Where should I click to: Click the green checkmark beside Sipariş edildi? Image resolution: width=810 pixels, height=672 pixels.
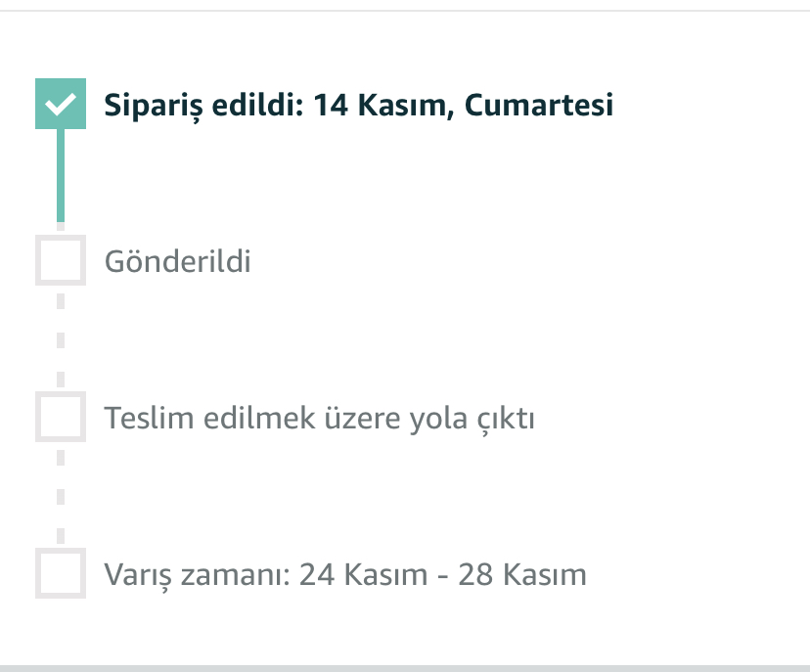pos(61,104)
